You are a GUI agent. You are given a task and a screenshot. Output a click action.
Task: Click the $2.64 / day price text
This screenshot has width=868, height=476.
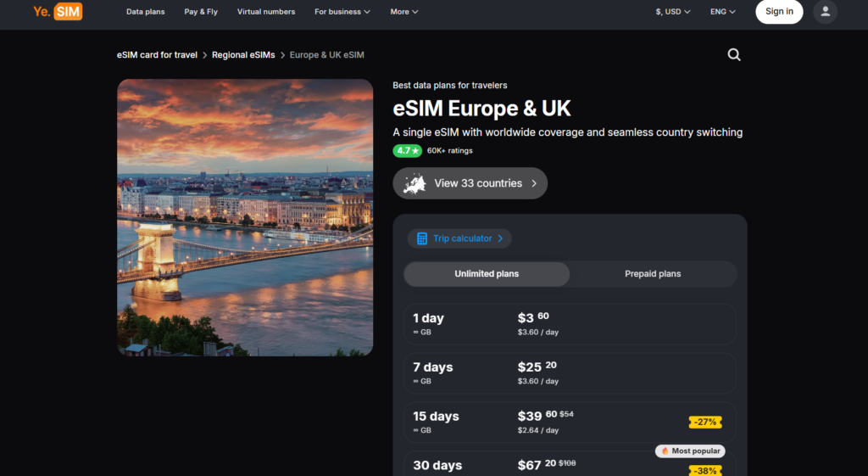tap(538, 430)
